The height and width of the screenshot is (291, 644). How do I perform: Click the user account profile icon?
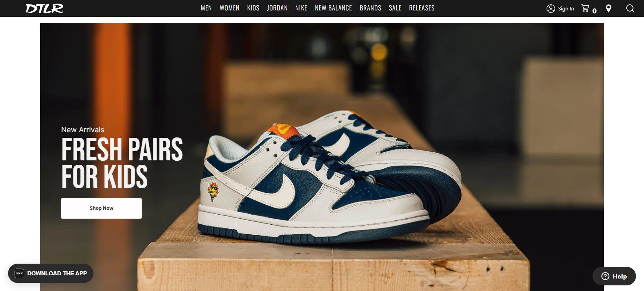click(551, 8)
